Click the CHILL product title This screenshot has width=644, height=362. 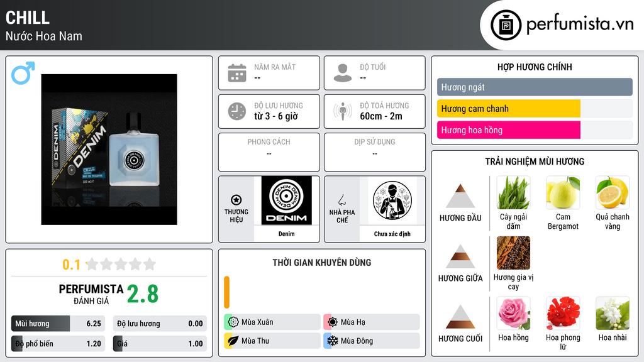point(28,18)
